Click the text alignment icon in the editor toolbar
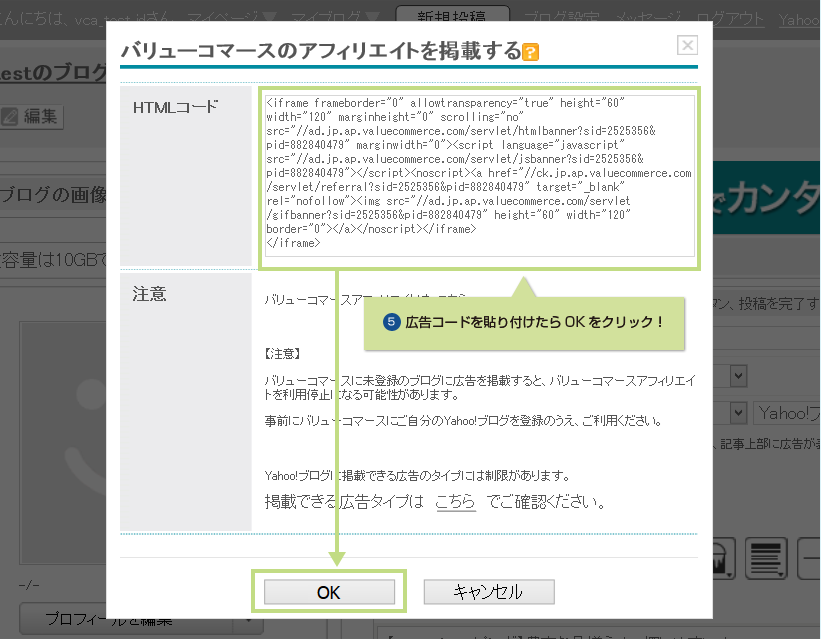821x639 pixels. 766,558
